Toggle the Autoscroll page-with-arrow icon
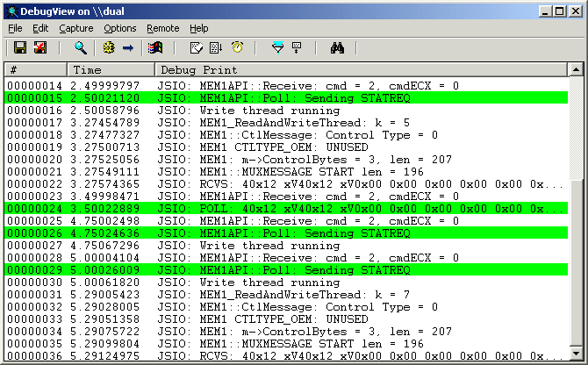This screenshot has width=588, height=365. 216,47
